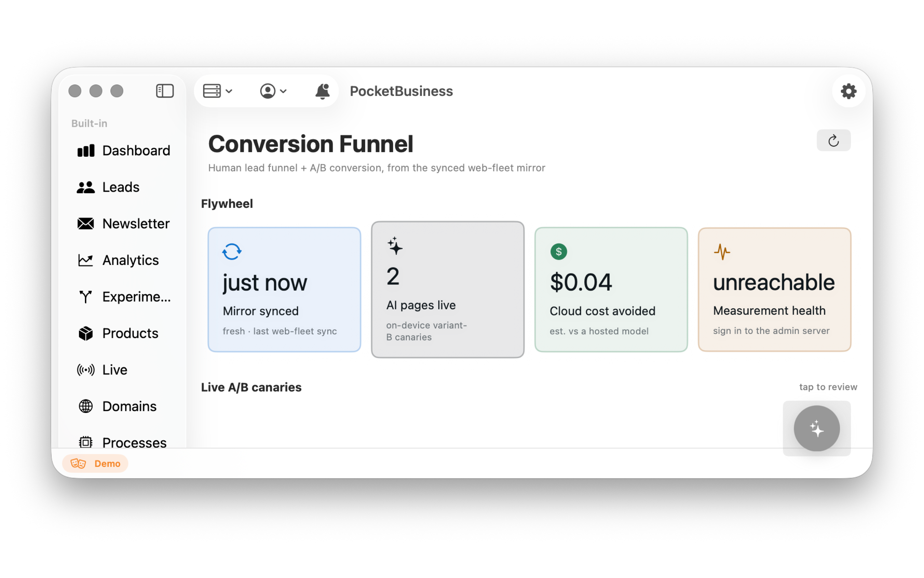Viewport: 924px width, 578px height.
Task: Click the Leads people icon
Action: 86,187
